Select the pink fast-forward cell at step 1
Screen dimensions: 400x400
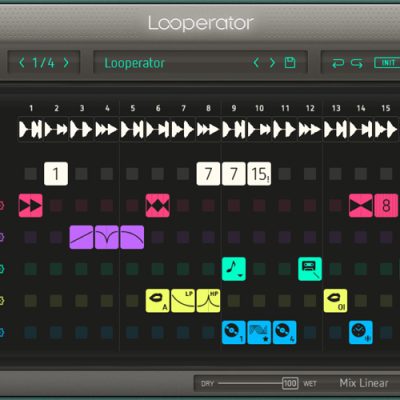pos(31,206)
